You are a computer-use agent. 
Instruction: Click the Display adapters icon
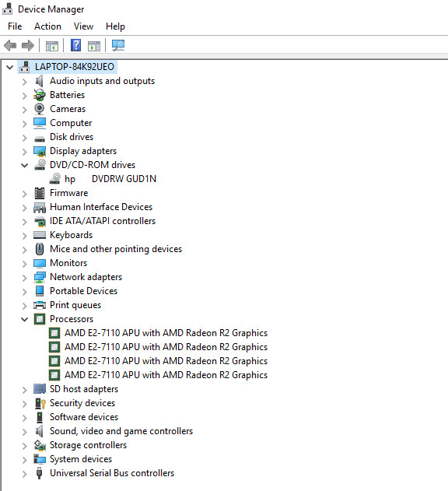(40, 151)
